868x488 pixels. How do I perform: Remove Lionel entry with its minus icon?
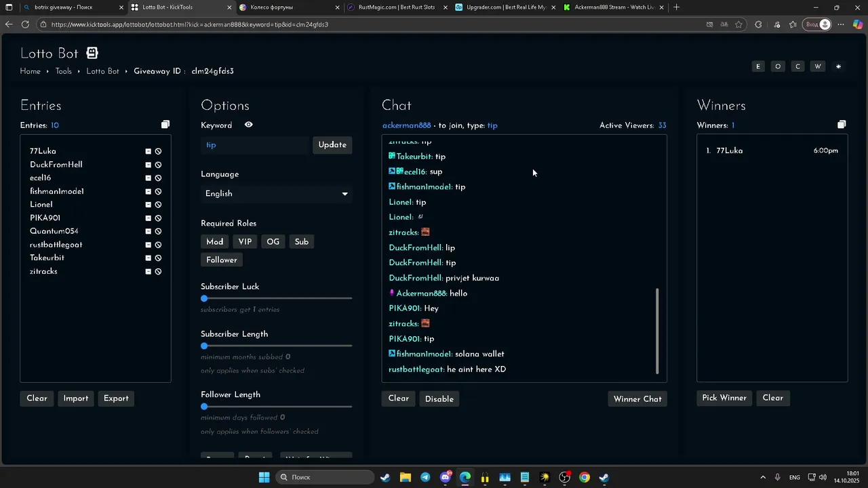pos(149,205)
